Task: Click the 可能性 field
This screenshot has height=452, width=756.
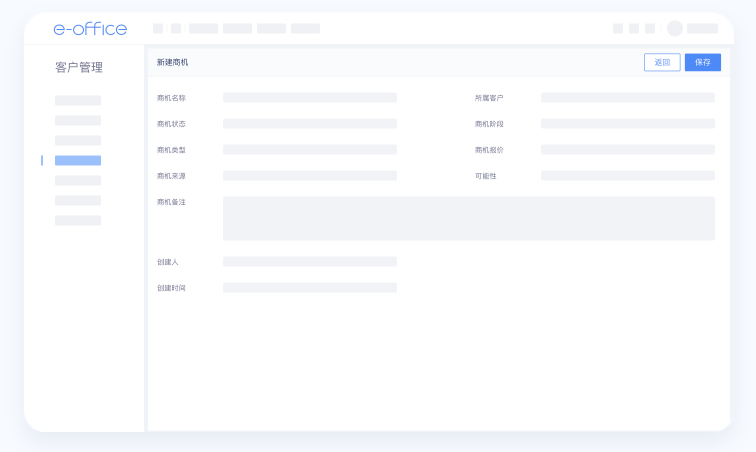Action: point(627,176)
